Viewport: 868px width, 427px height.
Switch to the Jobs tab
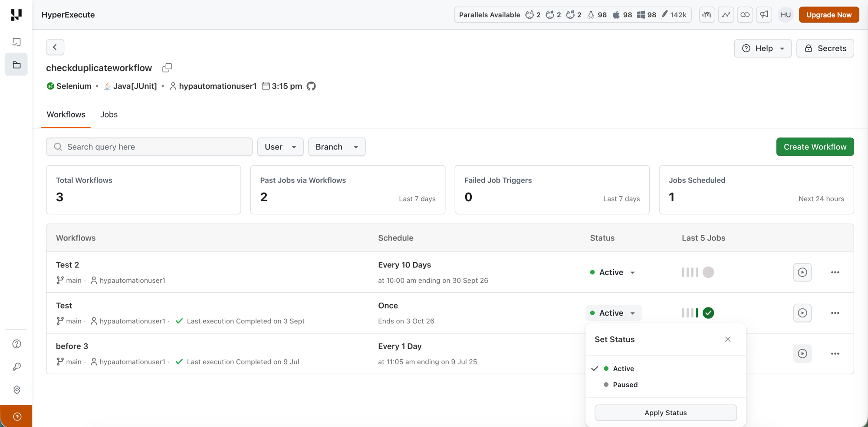109,114
